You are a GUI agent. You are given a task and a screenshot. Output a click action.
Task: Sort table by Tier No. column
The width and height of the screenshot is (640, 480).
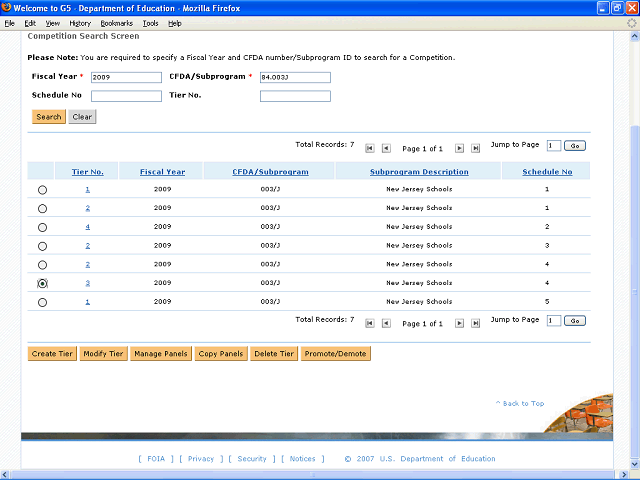pyautogui.click(x=87, y=172)
